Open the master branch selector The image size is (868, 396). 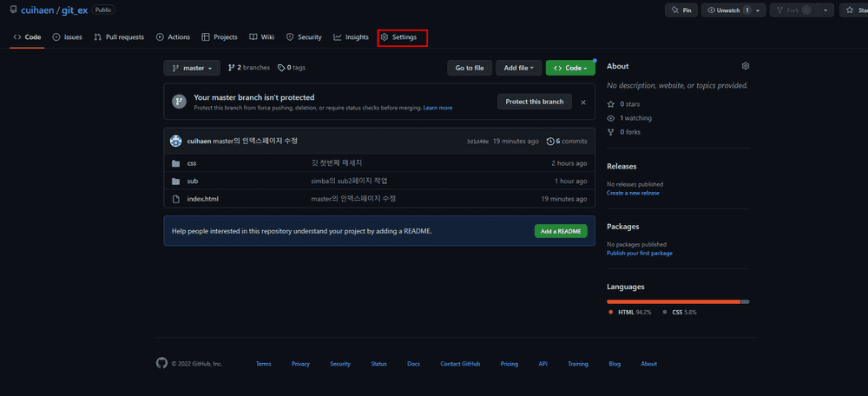tap(192, 68)
